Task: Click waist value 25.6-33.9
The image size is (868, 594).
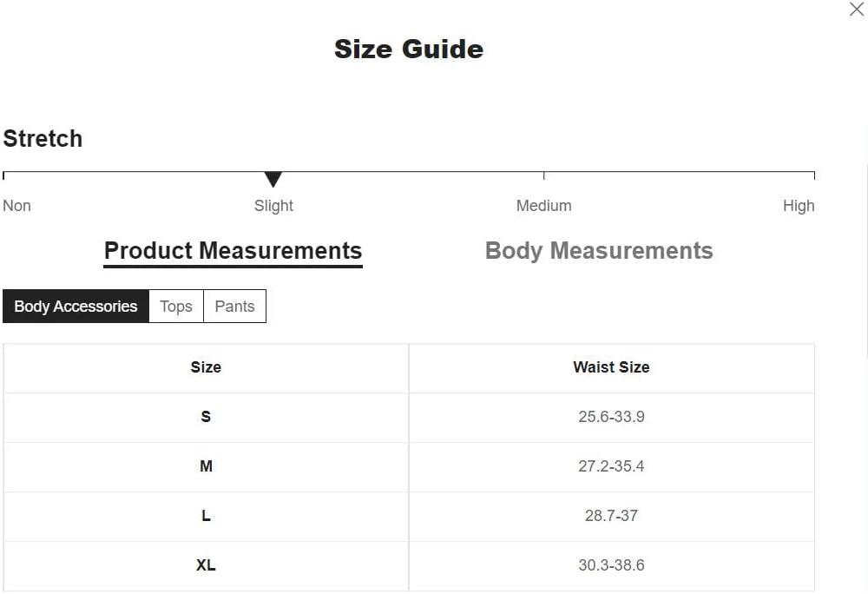Action: point(611,417)
